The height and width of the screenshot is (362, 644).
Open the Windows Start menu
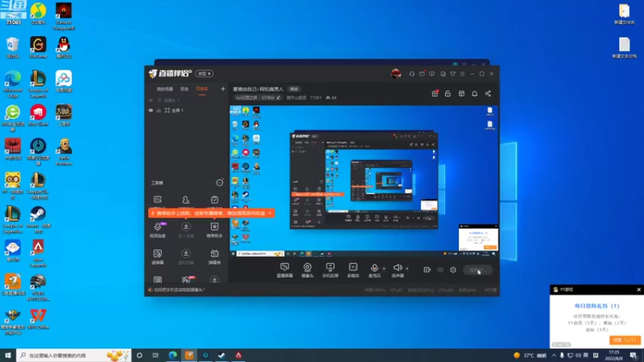[x=8, y=355]
